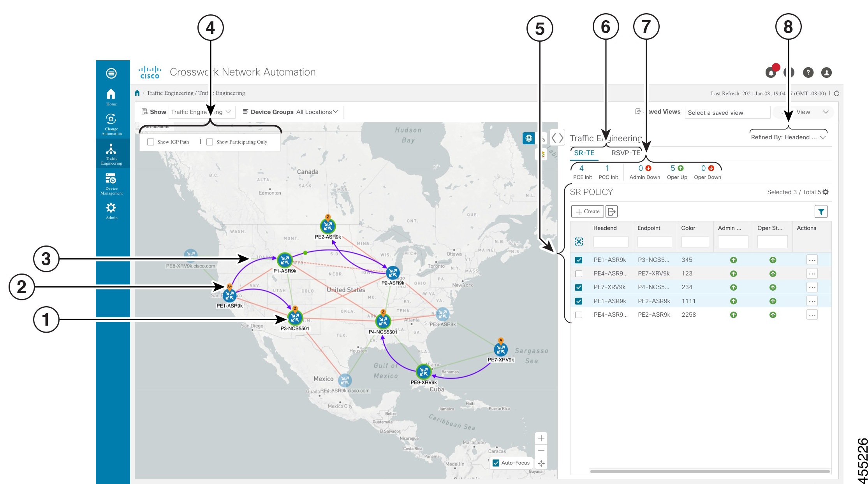Click the Create SR policy button
Viewport: 868px width, 484px height.
coord(588,212)
